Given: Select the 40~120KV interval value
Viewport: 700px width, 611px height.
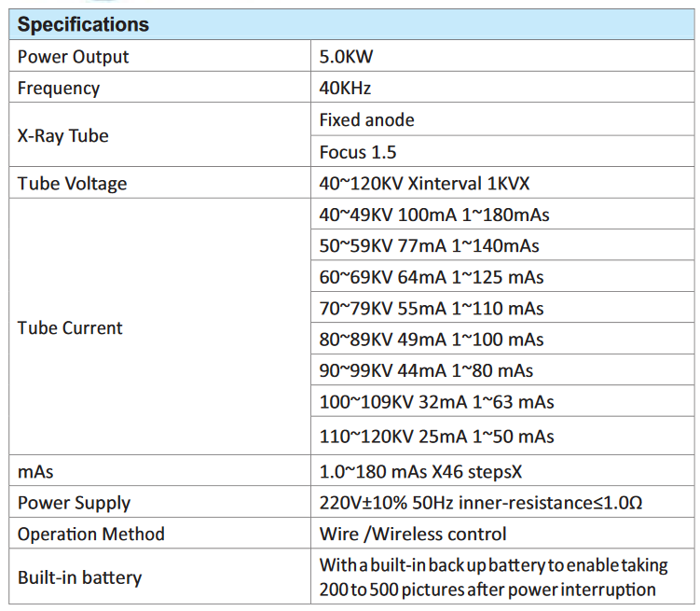Looking at the screenshot, I should (425, 184).
